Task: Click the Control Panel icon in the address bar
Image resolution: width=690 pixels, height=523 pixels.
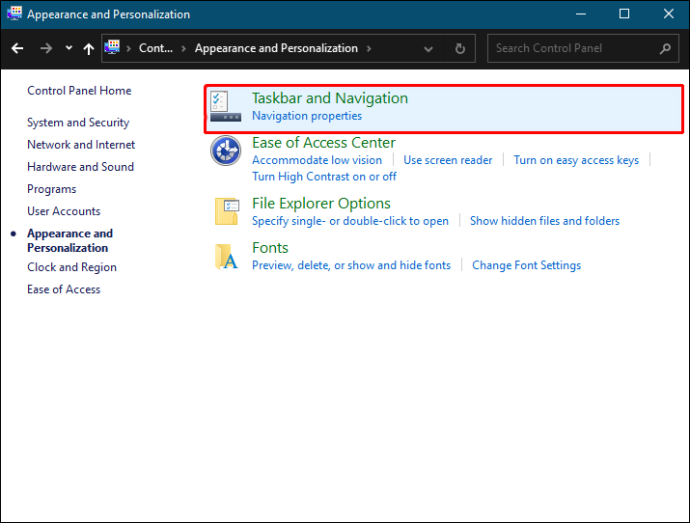Action: [112, 47]
